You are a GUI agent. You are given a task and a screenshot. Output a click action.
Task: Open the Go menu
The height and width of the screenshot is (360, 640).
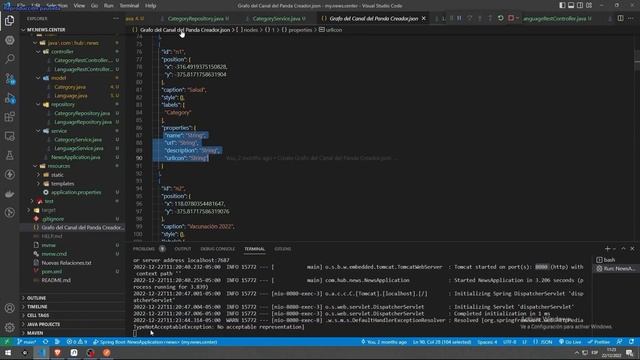click(x=94, y=6)
